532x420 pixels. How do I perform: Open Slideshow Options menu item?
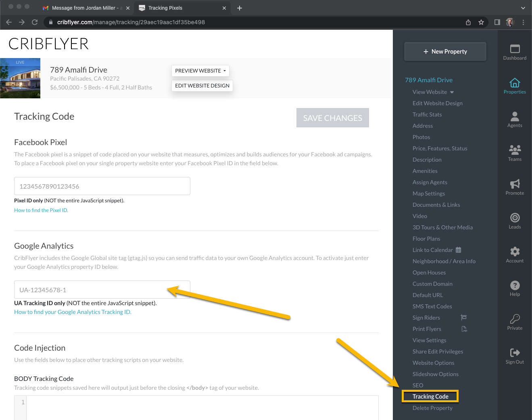pos(435,374)
